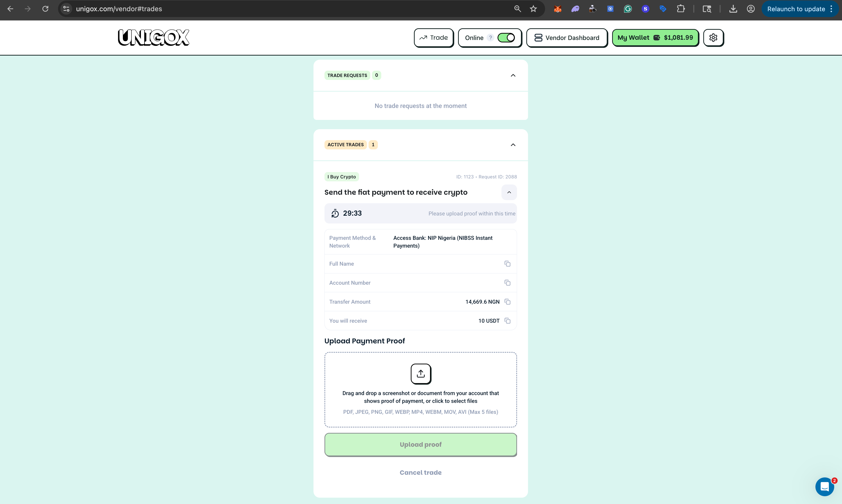This screenshot has width=842, height=504.
Task: Click Relaunch to update button
Action: [x=796, y=9]
